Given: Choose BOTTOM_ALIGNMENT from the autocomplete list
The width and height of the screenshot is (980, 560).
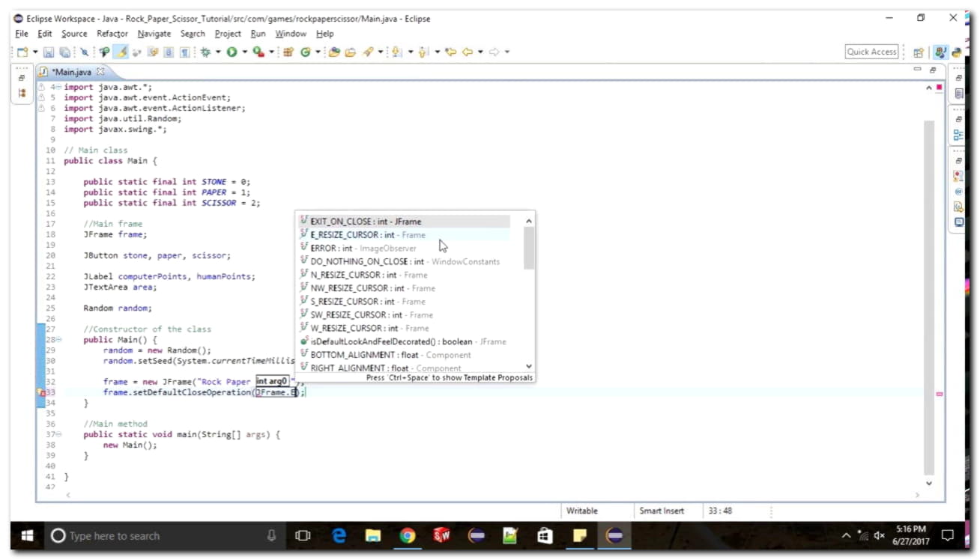Looking at the screenshot, I should [x=405, y=355].
